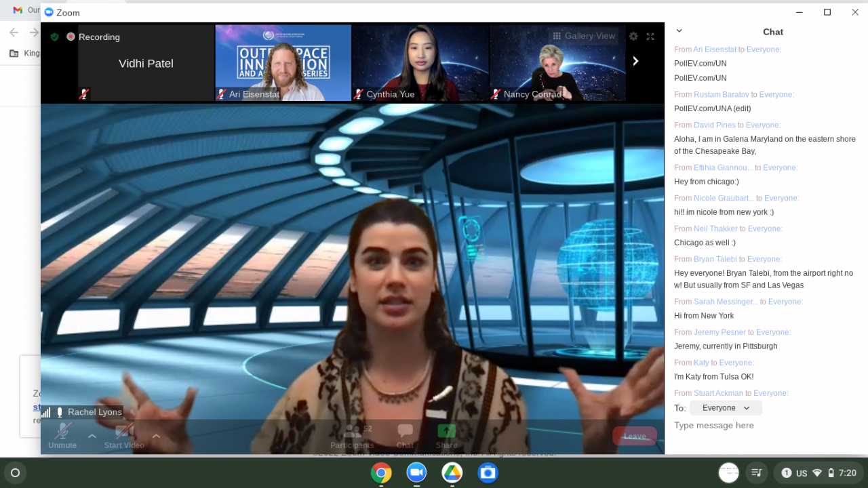This screenshot has height=488, width=868.
Task: Click the green encryption shield icon
Action: (x=55, y=37)
